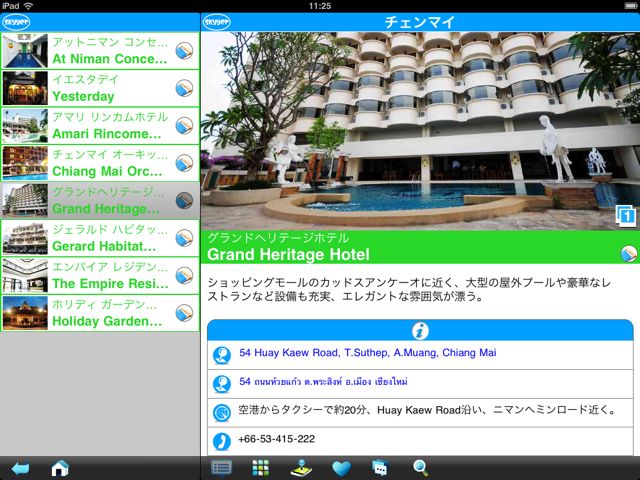Tap Huay Kaew Road access directions text
The height and width of the screenshot is (480, 640).
(x=427, y=410)
